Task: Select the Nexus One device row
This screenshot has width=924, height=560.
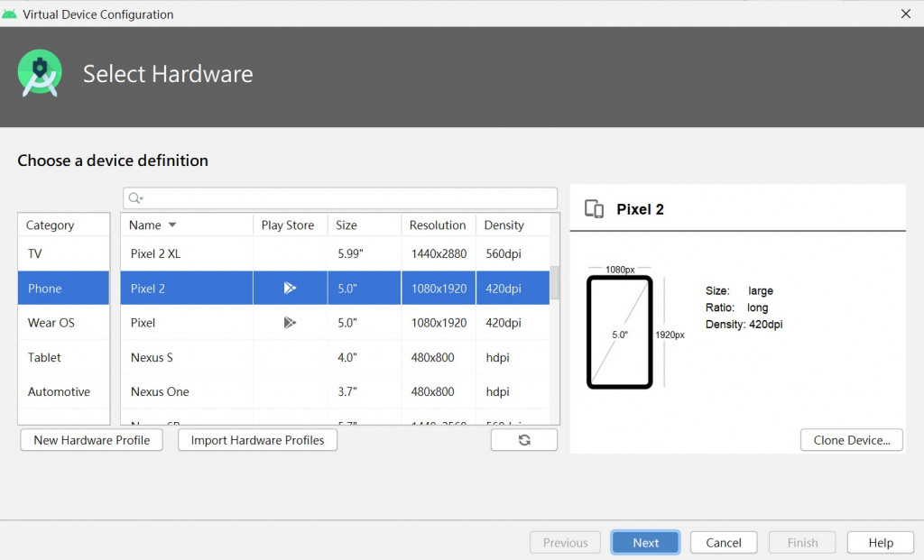Action: pyautogui.click(x=335, y=391)
